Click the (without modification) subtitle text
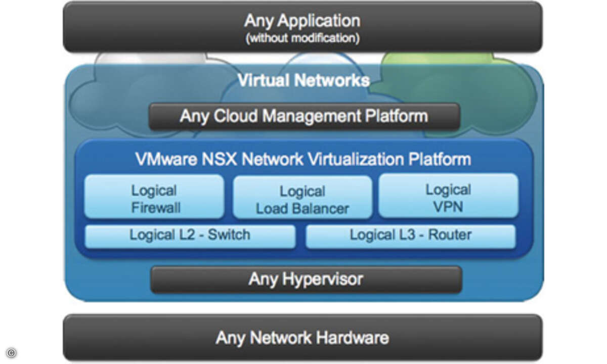Viewport: 607px width, 364px height. coord(302,39)
